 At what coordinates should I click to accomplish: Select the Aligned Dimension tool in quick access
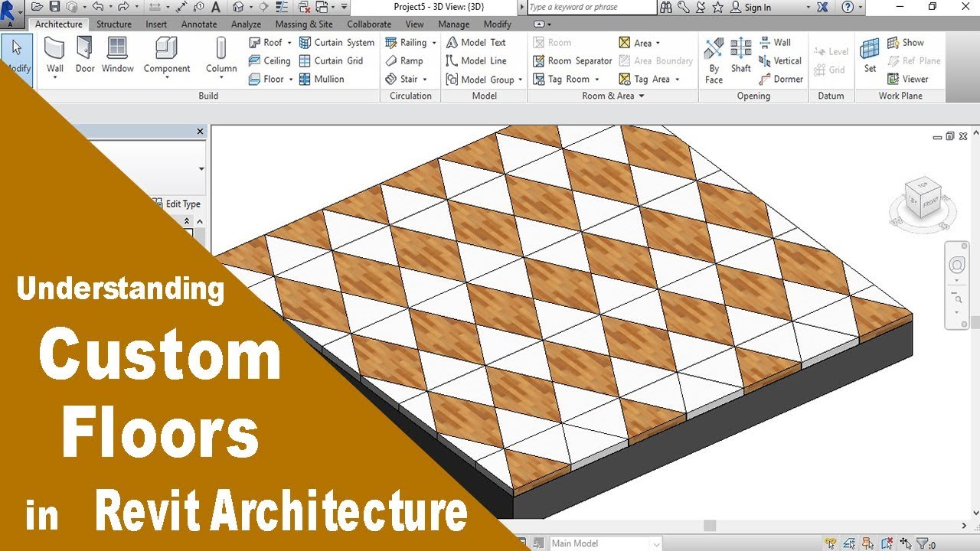tap(181, 7)
